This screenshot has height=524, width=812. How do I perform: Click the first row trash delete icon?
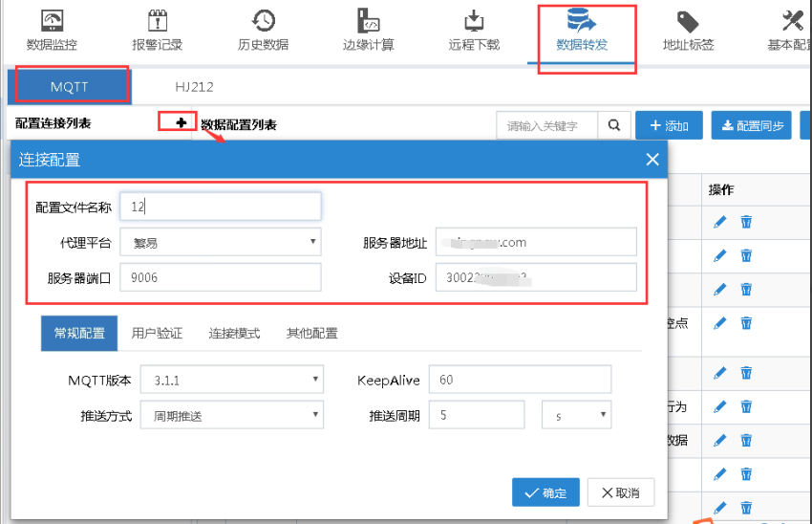click(746, 222)
